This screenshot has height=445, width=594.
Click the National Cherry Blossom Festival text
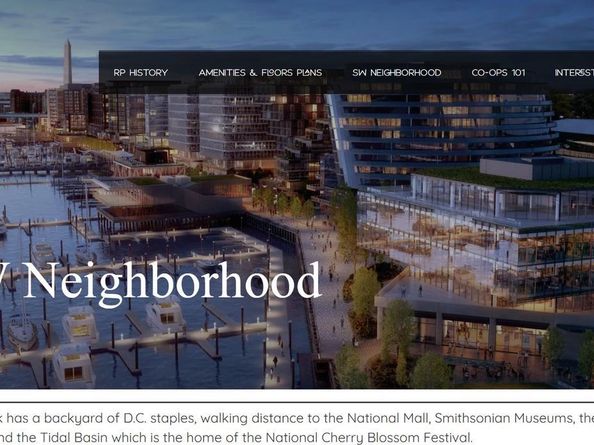pyautogui.click(x=369, y=437)
